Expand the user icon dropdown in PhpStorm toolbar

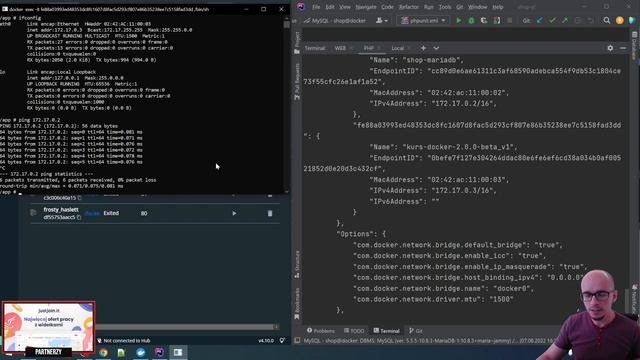point(382,20)
